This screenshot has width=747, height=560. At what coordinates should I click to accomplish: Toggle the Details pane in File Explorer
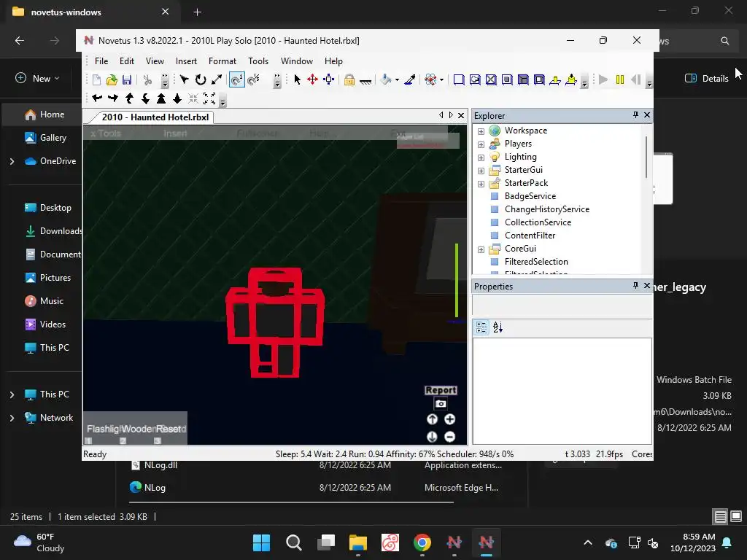point(706,78)
